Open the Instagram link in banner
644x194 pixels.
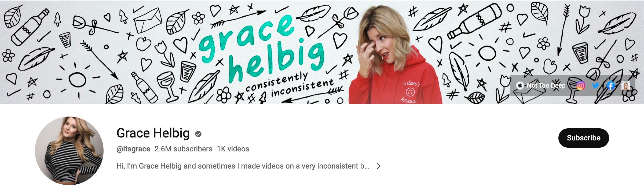click(580, 86)
